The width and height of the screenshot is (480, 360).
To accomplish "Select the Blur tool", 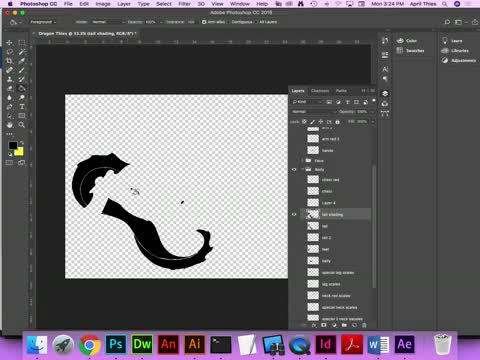I will point(9,97).
